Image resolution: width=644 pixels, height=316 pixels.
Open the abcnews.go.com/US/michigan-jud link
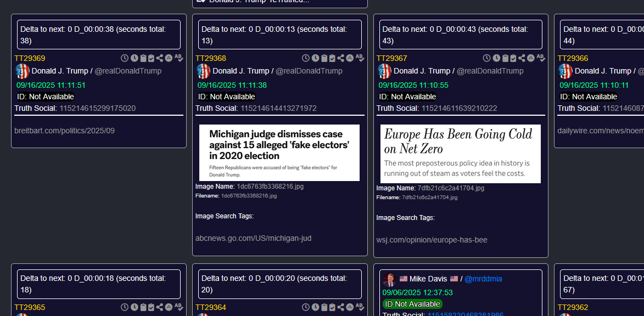coord(254,238)
